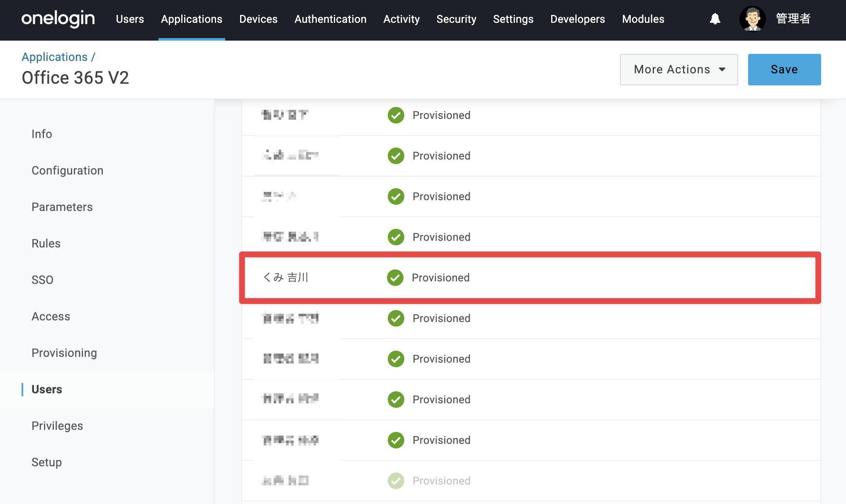Click the Provisioned status for くみ 吉川
The image size is (846, 504).
[x=440, y=278]
